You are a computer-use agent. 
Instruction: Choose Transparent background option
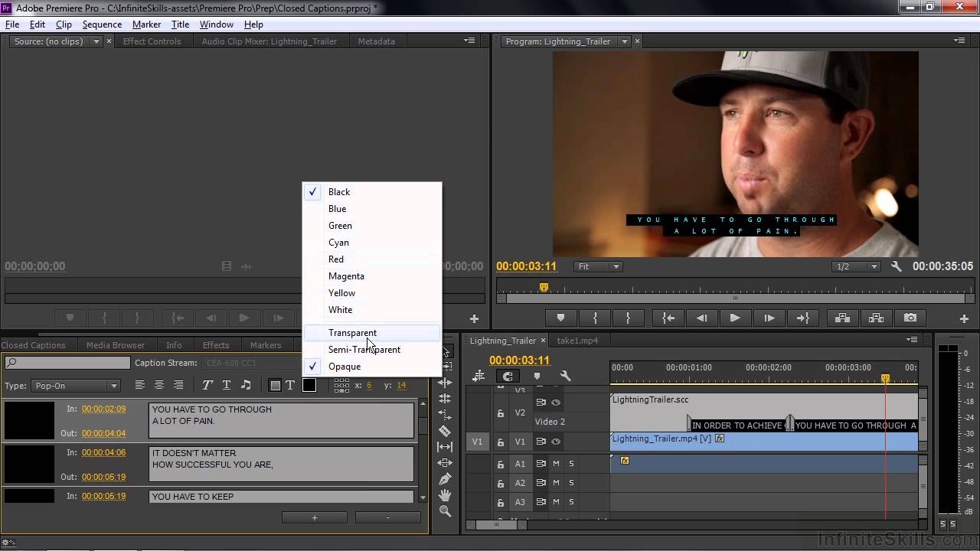point(372,333)
